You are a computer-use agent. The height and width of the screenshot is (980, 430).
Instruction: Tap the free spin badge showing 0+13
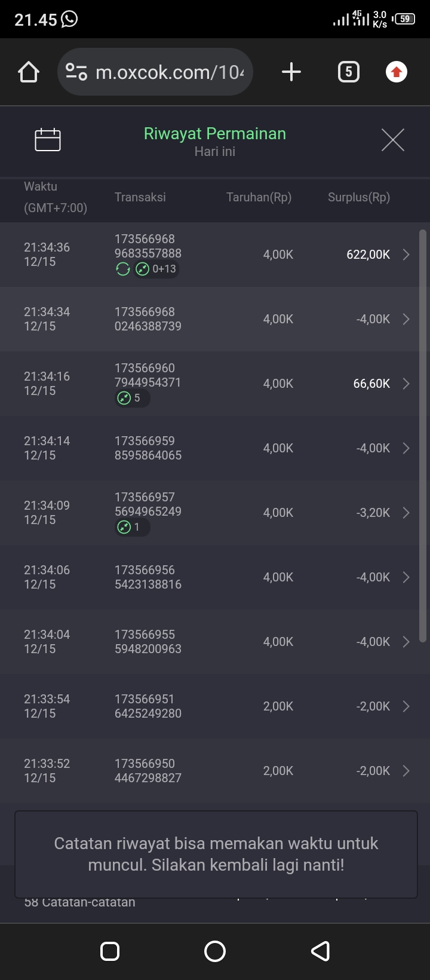click(x=156, y=269)
